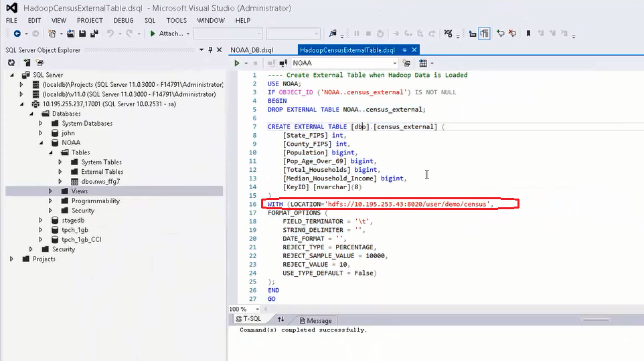Collapse the NOAA database node

coord(41,143)
